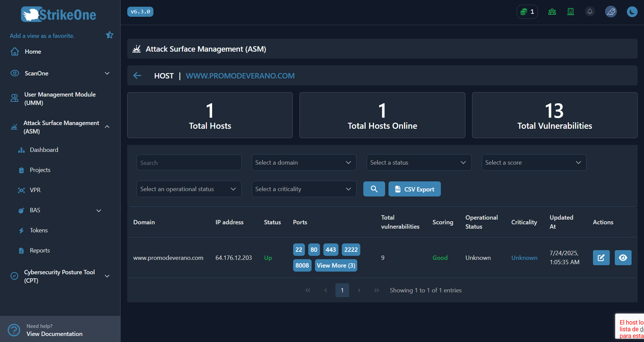This screenshot has height=342, width=644.
Task: Click View More (3) ports button
Action: click(x=336, y=266)
